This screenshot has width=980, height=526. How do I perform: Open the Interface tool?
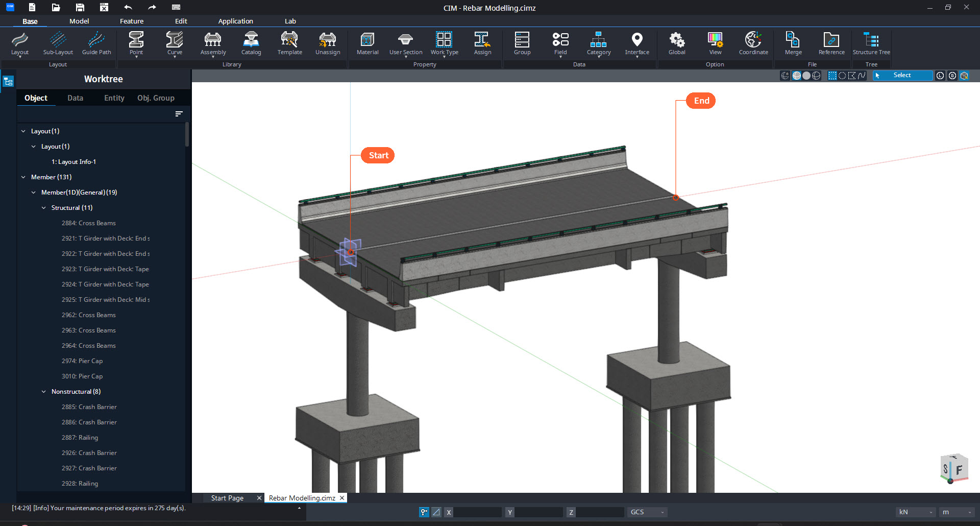coord(637,44)
